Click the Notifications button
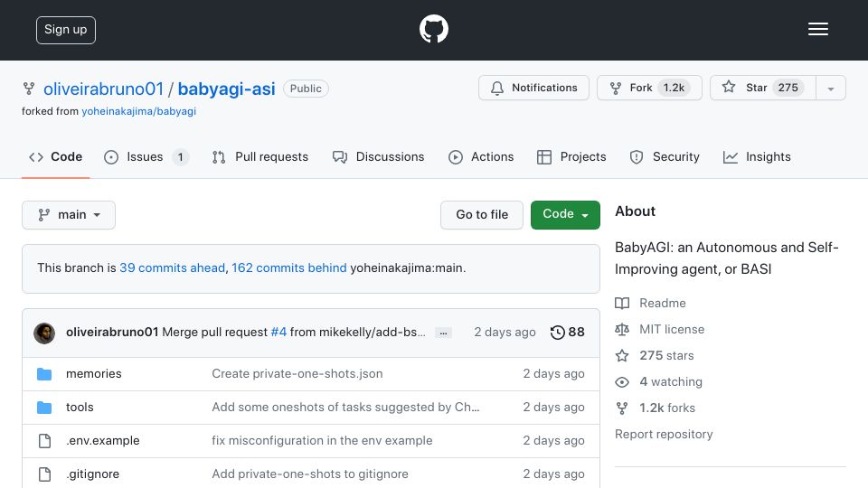Viewport: 868px width, 488px height. coord(533,88)
